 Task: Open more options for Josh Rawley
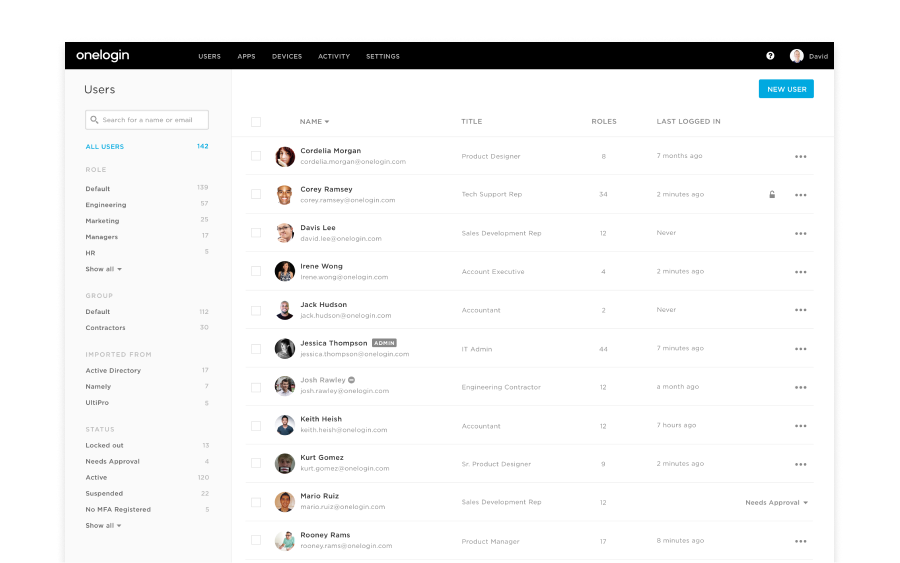[x=801, y=387]
